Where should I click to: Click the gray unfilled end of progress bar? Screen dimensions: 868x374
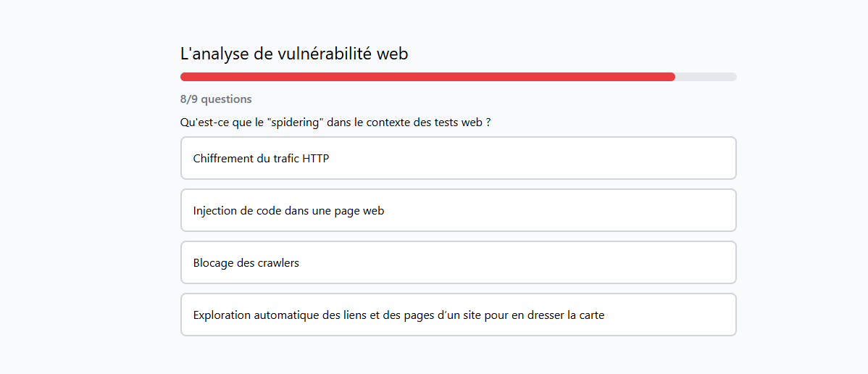(706, 77)
